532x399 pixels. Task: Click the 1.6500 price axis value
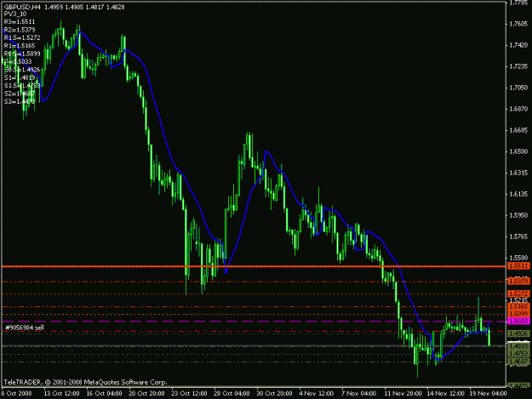(518, 151)
